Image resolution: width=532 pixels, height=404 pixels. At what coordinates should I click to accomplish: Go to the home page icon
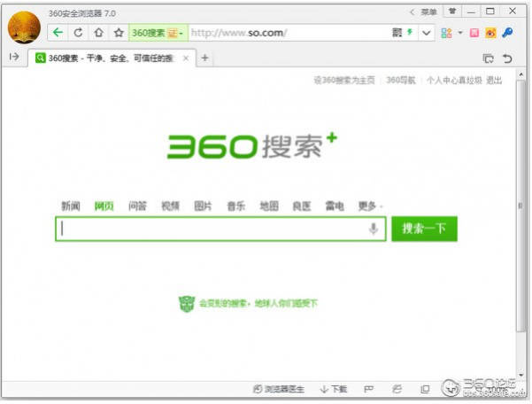[99, 33]
